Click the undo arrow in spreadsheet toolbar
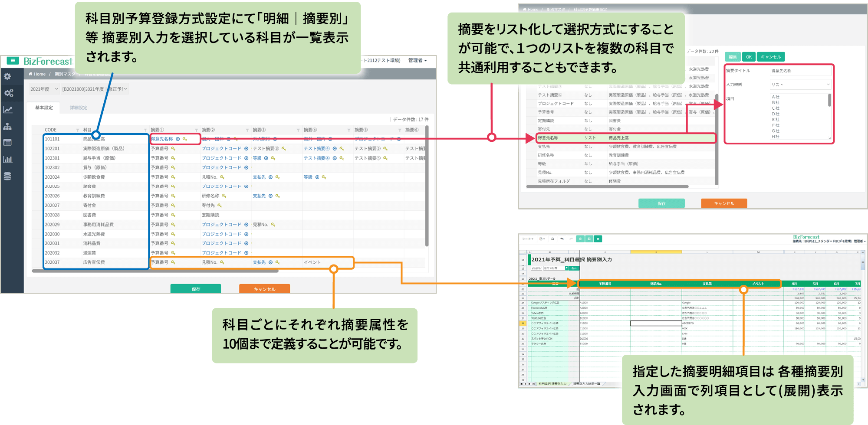The image size is (868, 425). pyautogui.click(x=562, y=239)
